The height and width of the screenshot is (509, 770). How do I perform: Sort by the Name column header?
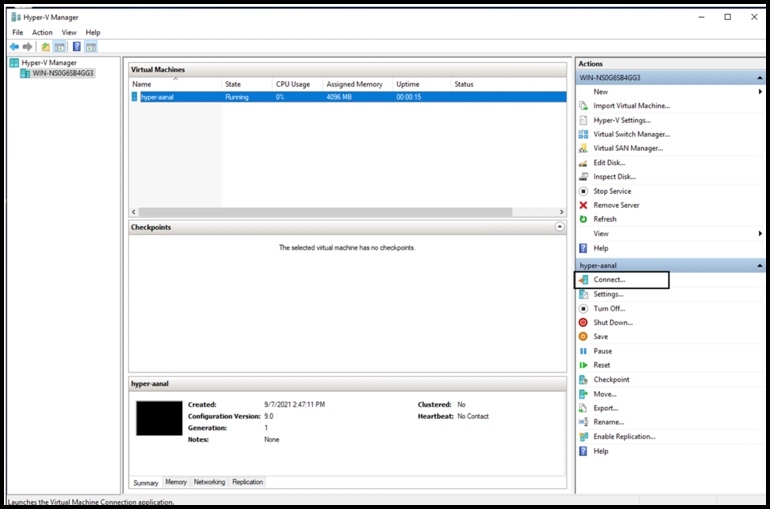[175, 84]
